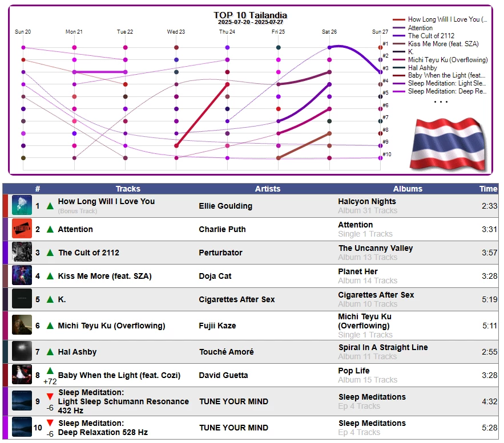Open artist David Guetta
Image resolution: width=504 pixels, height=443 pixels.
223,375
